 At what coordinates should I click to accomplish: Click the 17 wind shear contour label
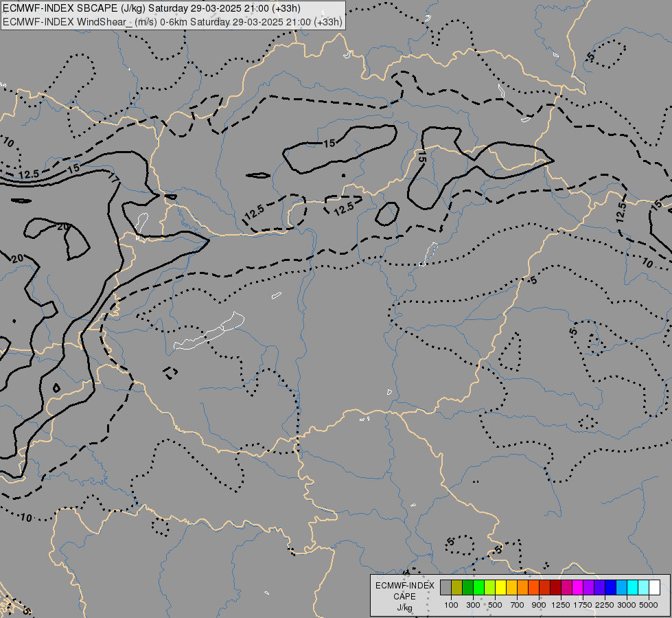113,177
